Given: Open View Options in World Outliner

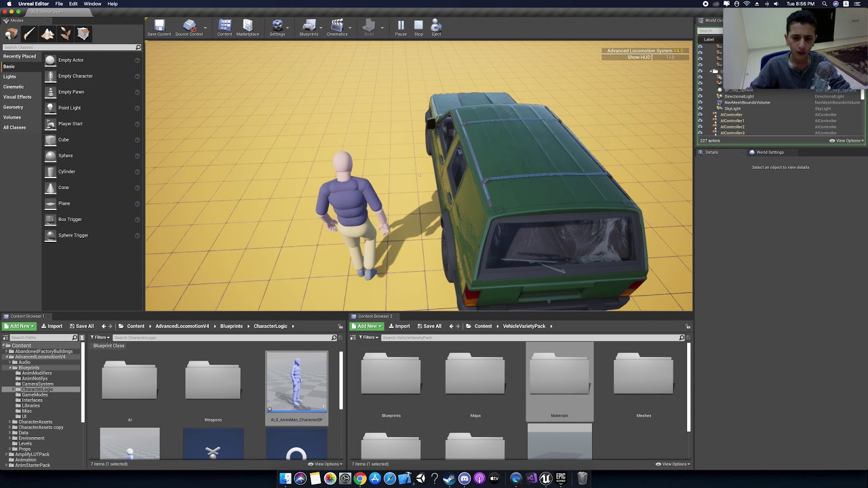Looking at the screenshot, I should (x=847, y=140).
